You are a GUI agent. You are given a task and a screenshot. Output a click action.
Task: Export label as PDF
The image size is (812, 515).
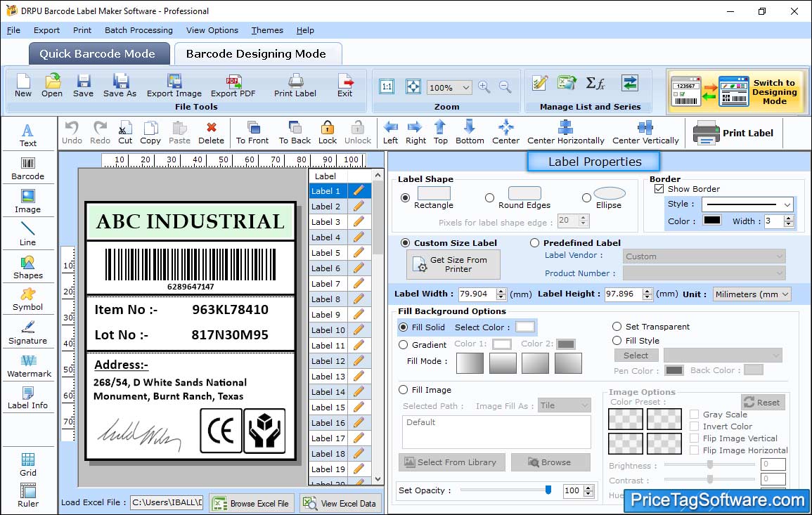tap(233, 86)
